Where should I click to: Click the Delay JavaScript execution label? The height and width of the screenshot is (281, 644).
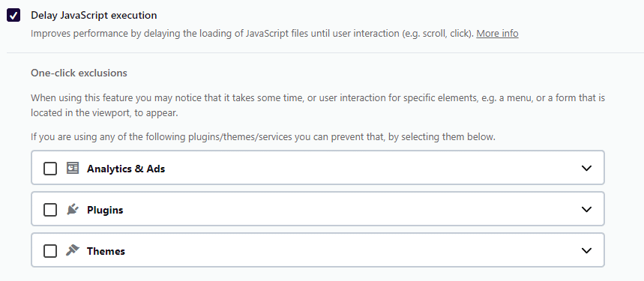(94, 16)
